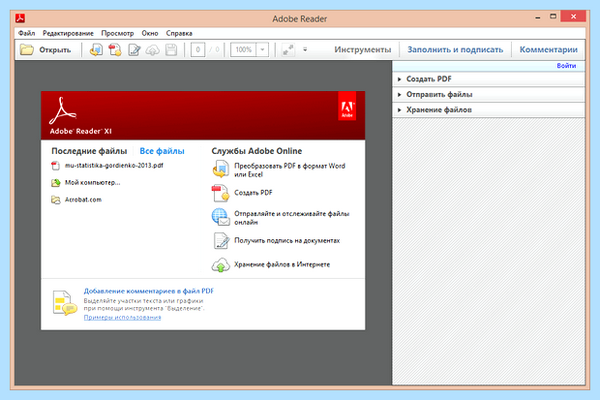Click the convert PDF service icon
Image resolution: width=600 pixels, height=400 pixels.
point(221,169)
